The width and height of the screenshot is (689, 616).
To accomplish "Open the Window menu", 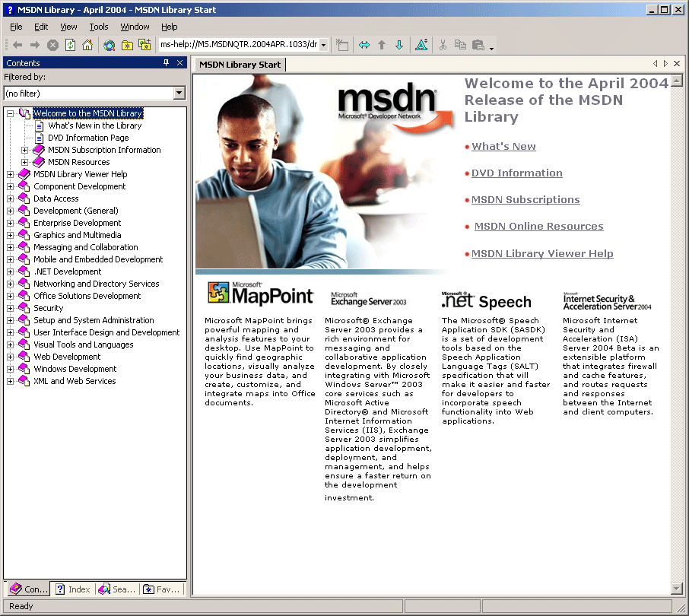I will tap(135, 27).
